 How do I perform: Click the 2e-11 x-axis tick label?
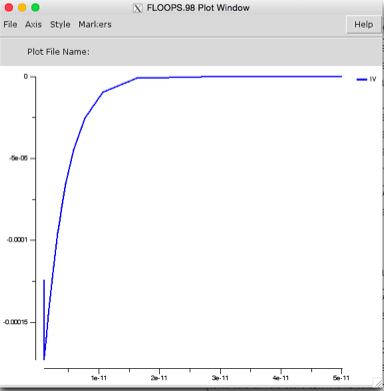[x=159, y=378]
